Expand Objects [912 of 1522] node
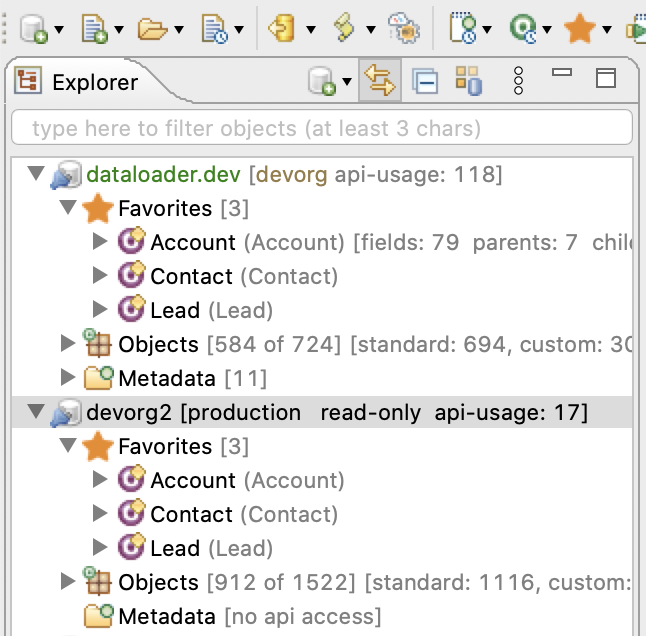The image size is (646, 636). click(x=68, y=581)
